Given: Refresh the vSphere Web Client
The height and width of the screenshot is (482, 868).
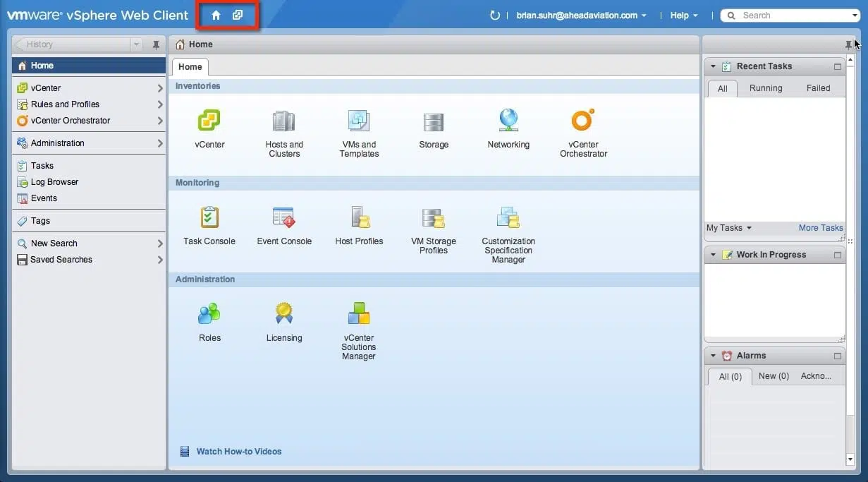Looking at the screenshot, I should coord(495,16).
